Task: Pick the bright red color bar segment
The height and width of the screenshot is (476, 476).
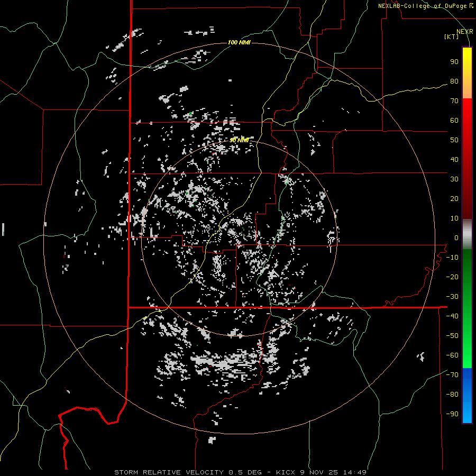Action: 467,115
